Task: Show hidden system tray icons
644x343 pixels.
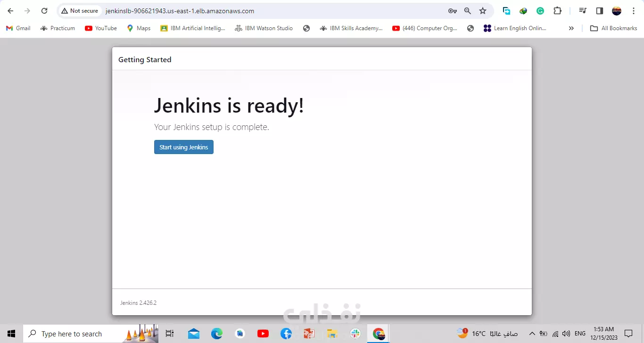Action: [532, 333]
